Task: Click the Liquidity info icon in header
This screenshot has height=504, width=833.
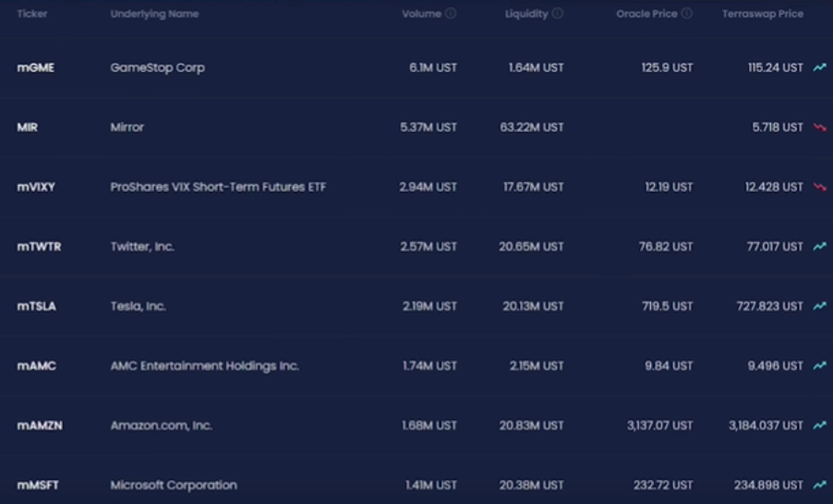Action: (557, 13)
